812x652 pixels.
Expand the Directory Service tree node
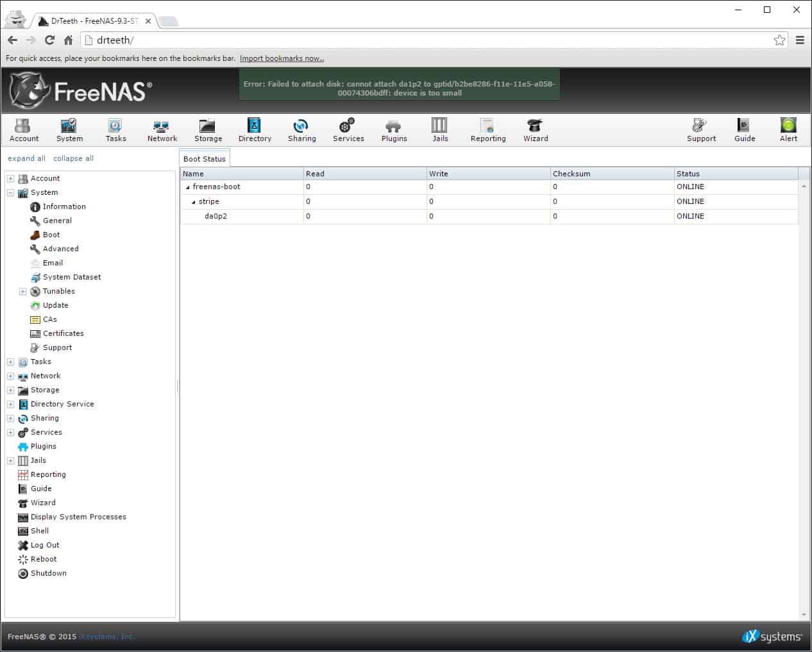(x=10, y=404)
